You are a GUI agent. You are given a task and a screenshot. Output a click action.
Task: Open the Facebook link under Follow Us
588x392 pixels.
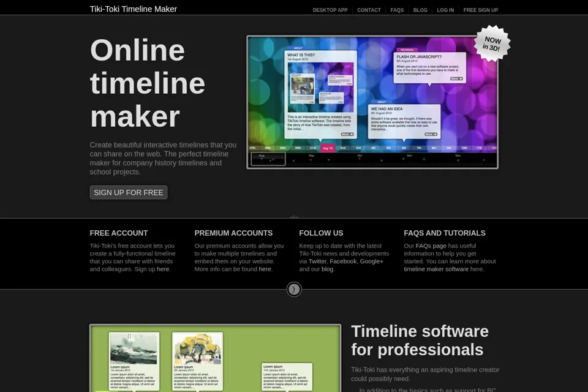click(x=343, y=261)
